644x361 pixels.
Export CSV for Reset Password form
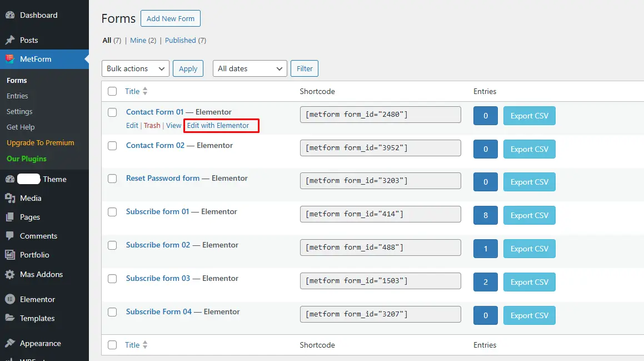coord(530,182)
